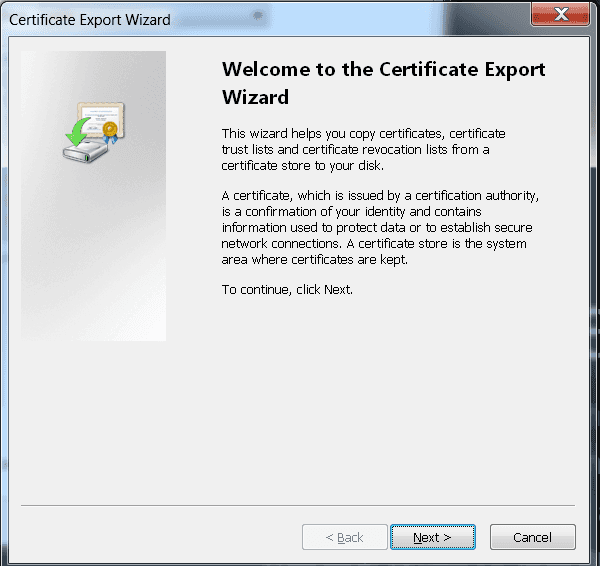Click the Certificate Export Wizard title bar text
The image size is (600, 566).
[90, 20]
